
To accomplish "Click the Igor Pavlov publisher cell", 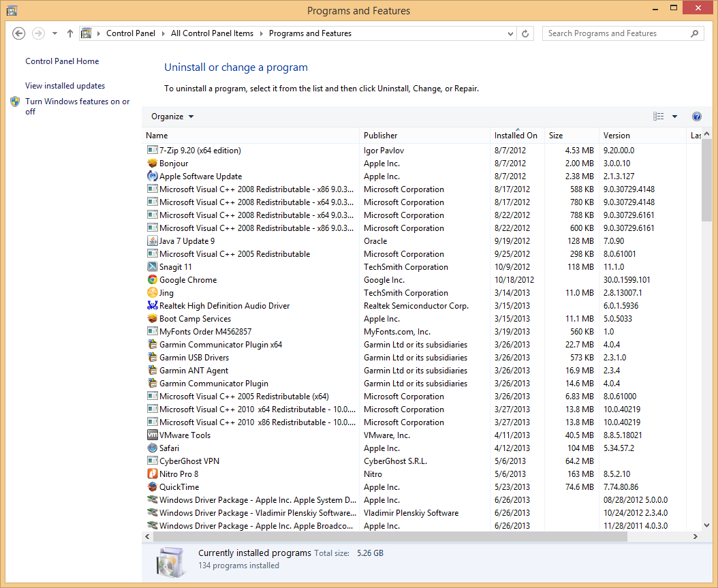I will [384, 150].
